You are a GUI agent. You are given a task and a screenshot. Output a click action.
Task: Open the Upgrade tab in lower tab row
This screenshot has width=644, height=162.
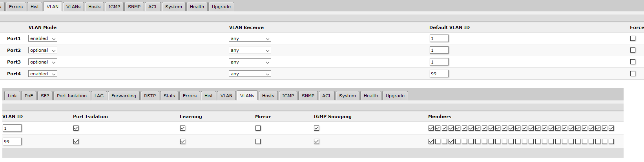click(395, 96)
